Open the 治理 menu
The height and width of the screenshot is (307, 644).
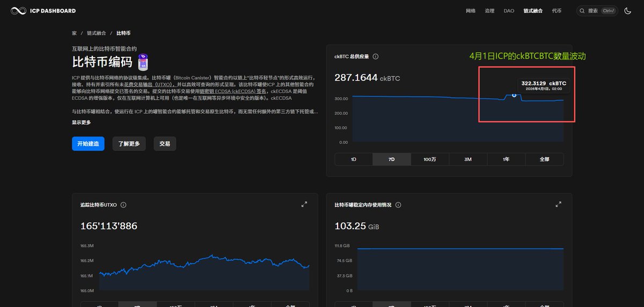(x=489, y=11)
